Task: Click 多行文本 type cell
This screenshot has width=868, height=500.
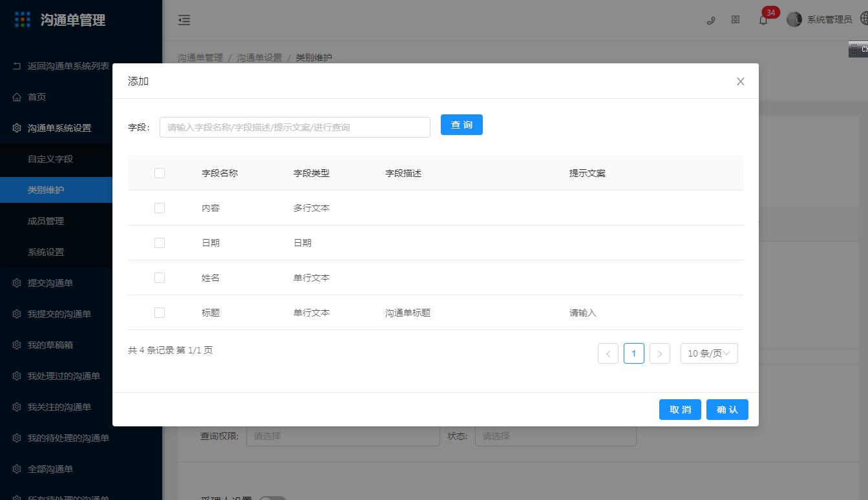Action: pyautogui.click(x=312, y=208)
